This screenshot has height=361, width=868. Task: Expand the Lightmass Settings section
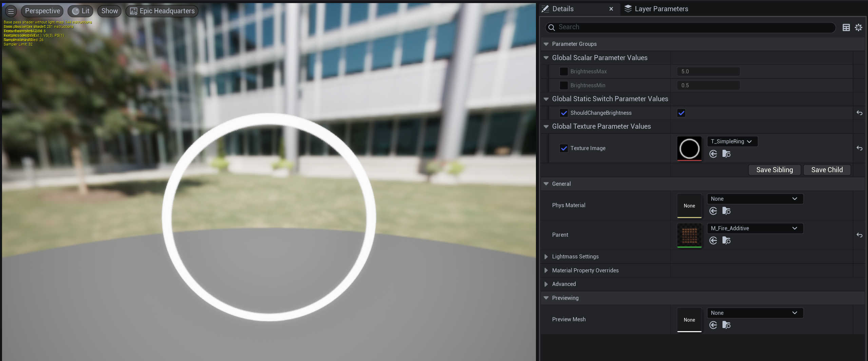coord(546,257)
